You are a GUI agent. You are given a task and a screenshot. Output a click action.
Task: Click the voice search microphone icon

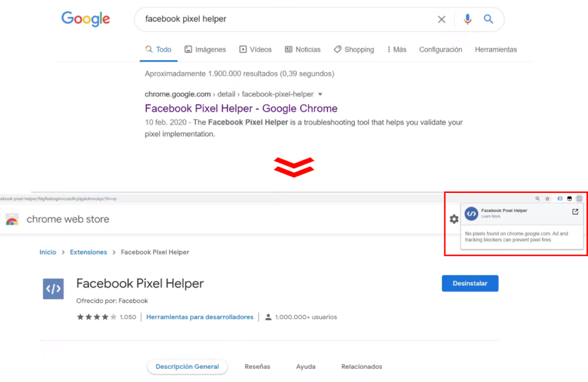(x=467, y=19)
